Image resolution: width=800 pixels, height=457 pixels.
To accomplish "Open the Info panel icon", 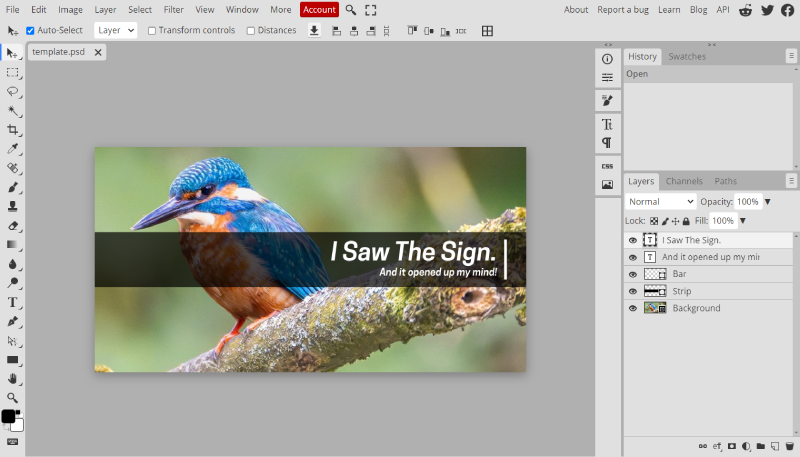I will (x=607, y=59).
